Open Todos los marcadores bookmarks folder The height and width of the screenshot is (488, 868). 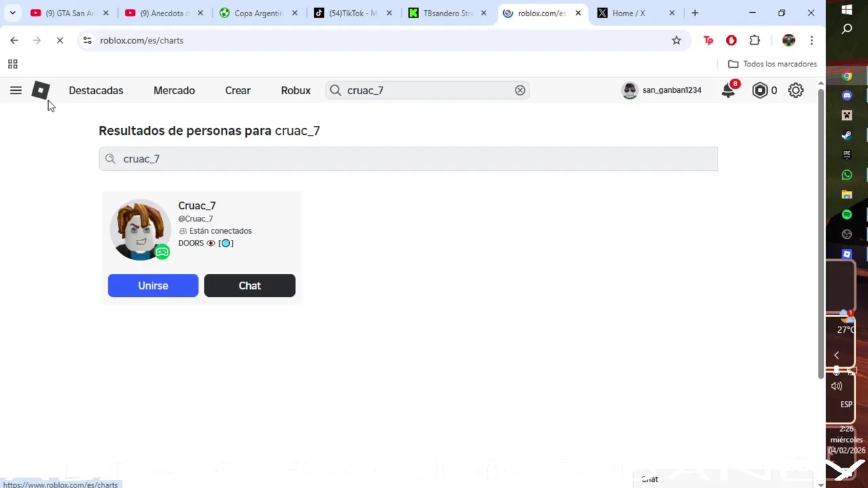pyautogui.click(x=772, y=64)
